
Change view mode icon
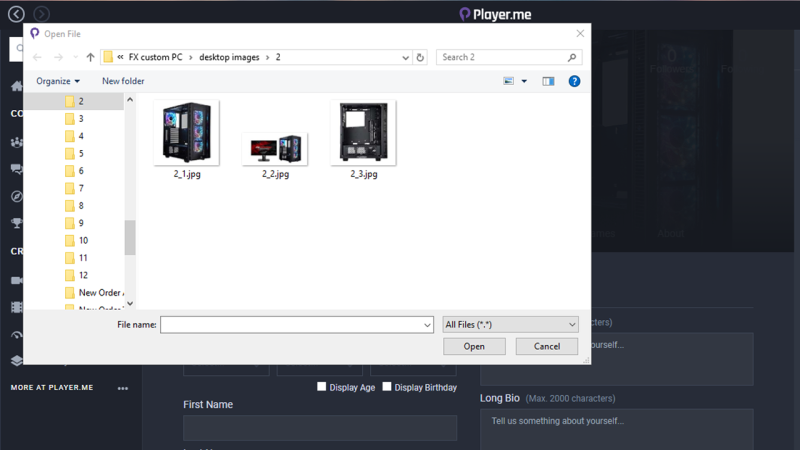tap(509, 81)
